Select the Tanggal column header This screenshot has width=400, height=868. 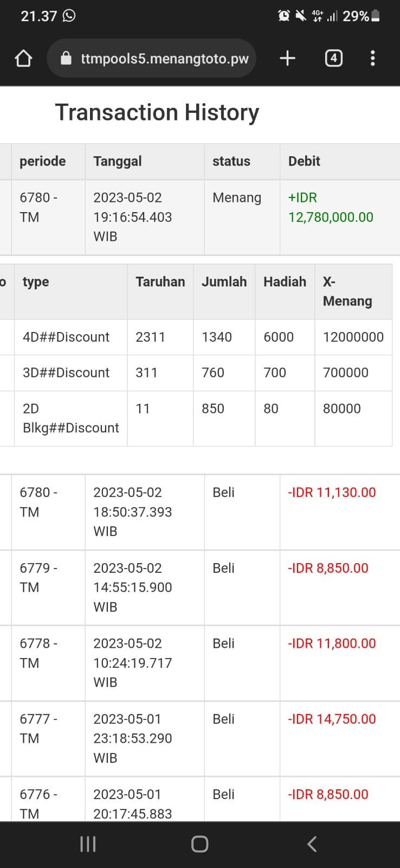pos(118,161)
